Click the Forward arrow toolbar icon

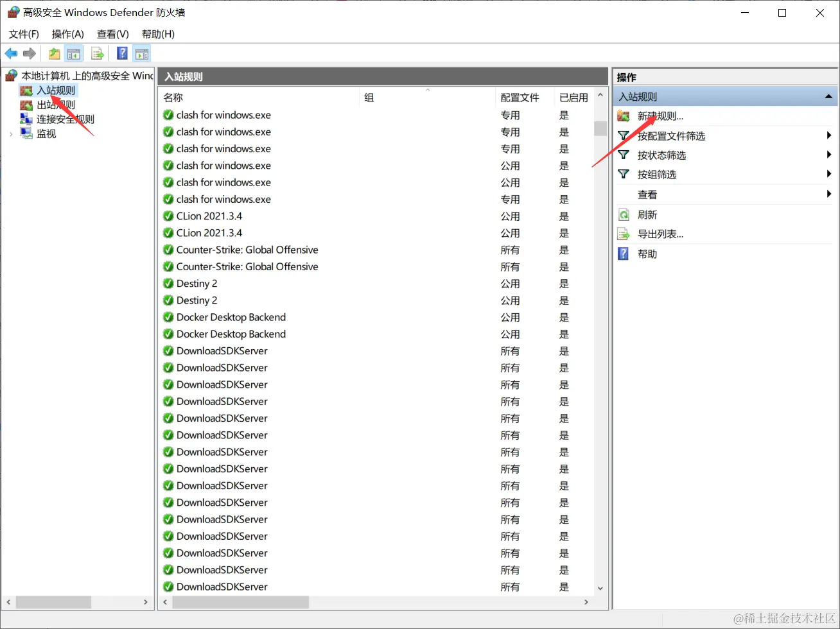tap(29, 54)
